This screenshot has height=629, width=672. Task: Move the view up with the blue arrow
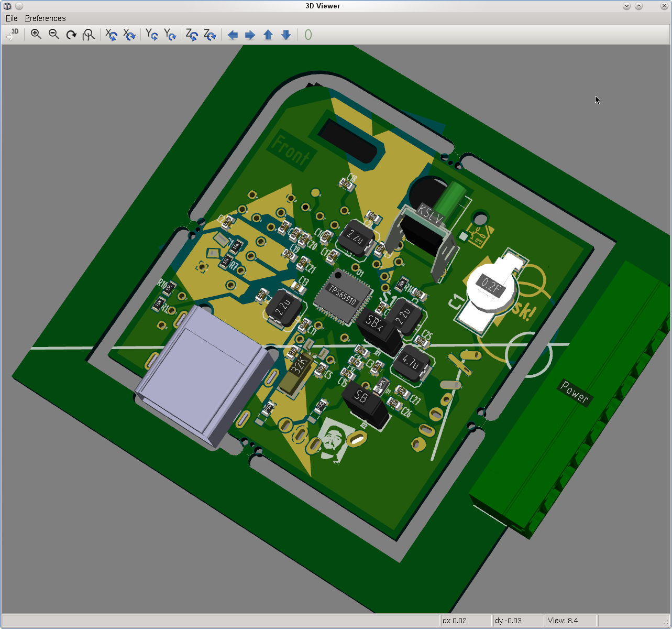point(268,35)
